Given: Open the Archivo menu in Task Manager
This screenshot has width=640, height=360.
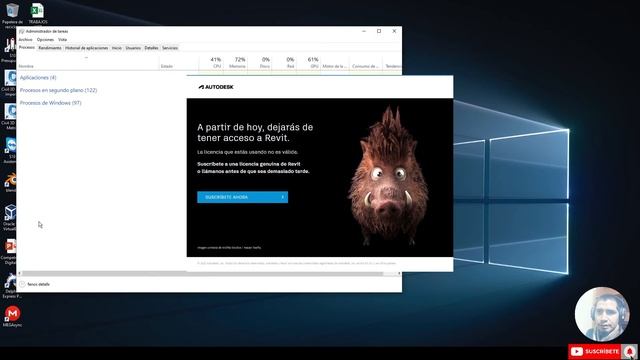Looking at the screenshot, I should pyautogui.click(x=25, y=40).
